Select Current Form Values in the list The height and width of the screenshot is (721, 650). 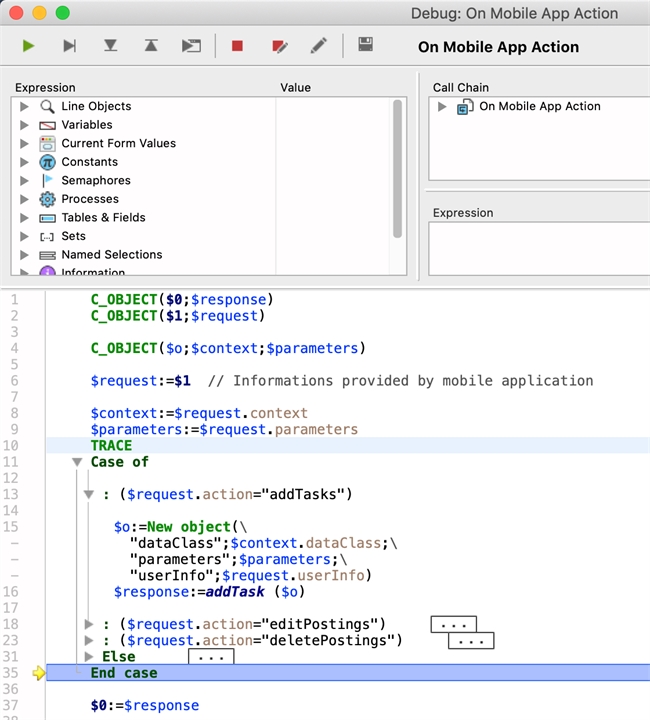[x=118, y=143]
